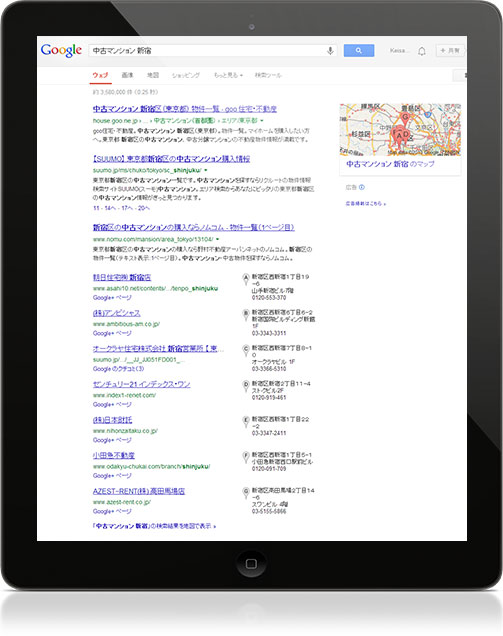Screen dimensions: 503x636
Task: Open dropdown arrow next to suumo.jp URL
Action: pos(206,170)
